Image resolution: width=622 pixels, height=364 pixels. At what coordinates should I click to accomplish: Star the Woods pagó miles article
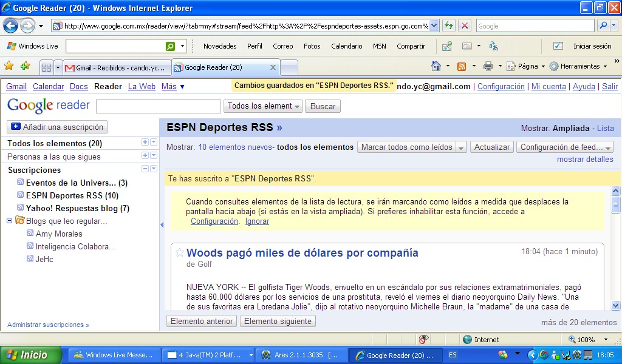click(180, 253)
